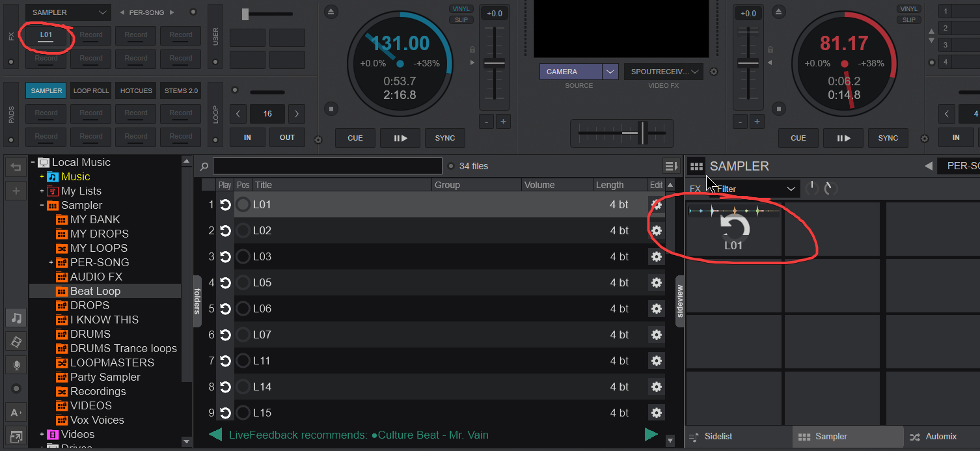The width and height of the screenshot is (980, 451).
Task: Open the video library sidebar icon
Action: (x=16, y=341)
